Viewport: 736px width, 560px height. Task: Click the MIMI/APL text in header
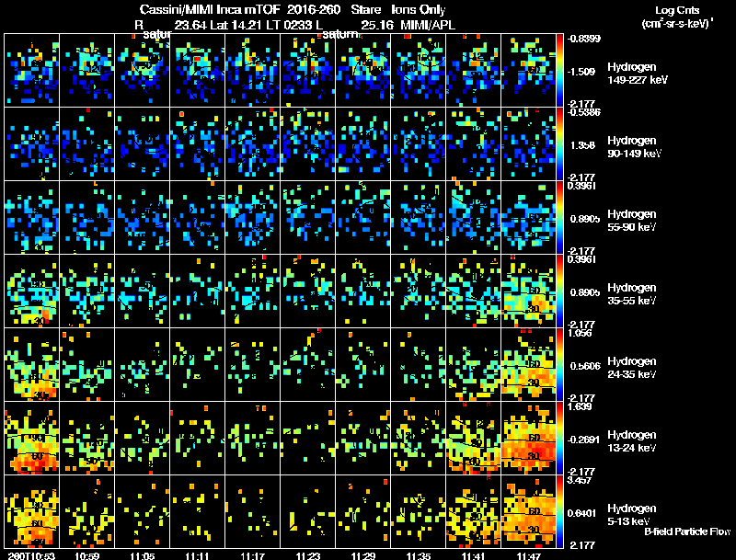[428, 25]
